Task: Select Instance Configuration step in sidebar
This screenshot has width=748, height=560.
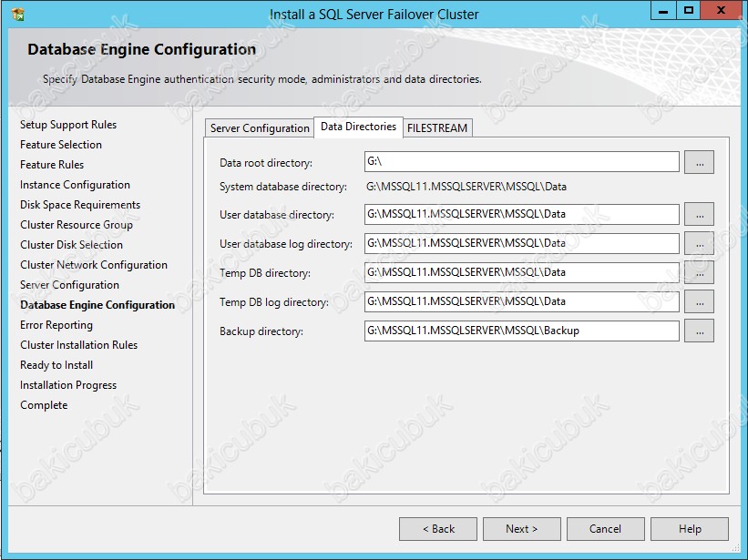Action: tap(75, 185)
